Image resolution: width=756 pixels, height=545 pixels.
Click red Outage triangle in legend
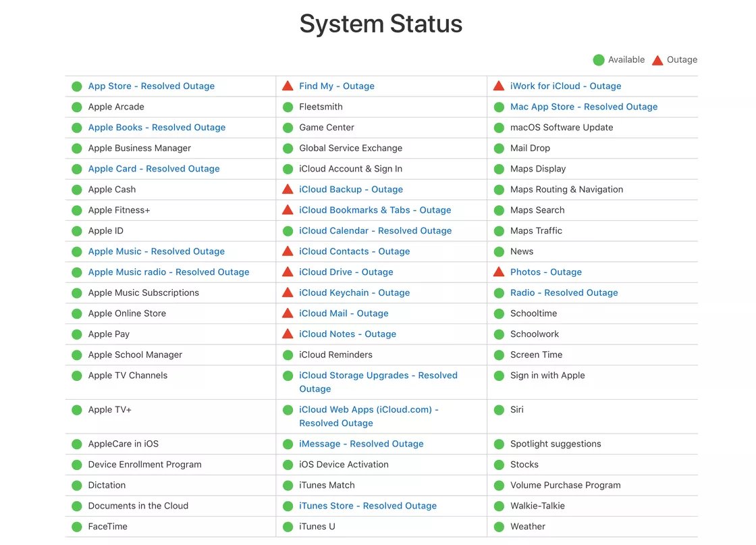(x=657, y=60)
